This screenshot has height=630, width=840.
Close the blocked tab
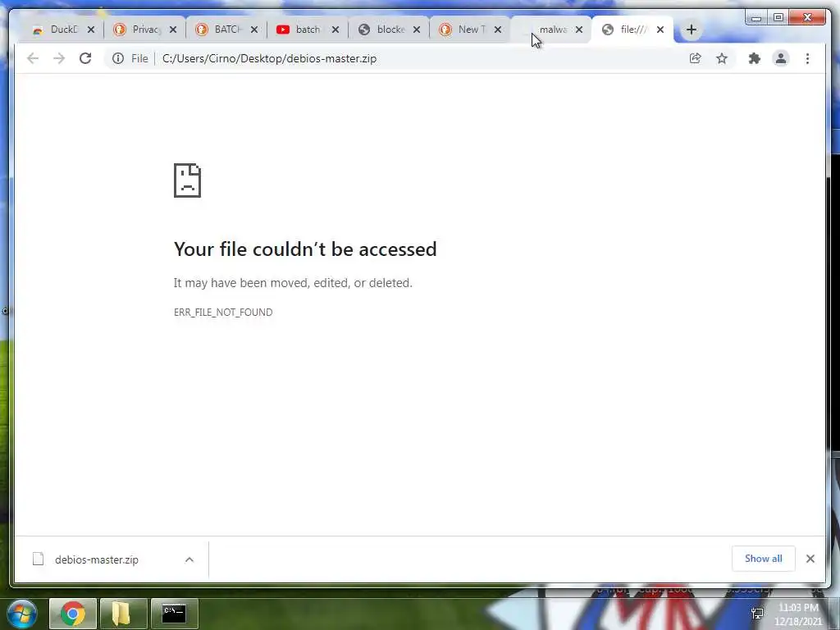417,30
